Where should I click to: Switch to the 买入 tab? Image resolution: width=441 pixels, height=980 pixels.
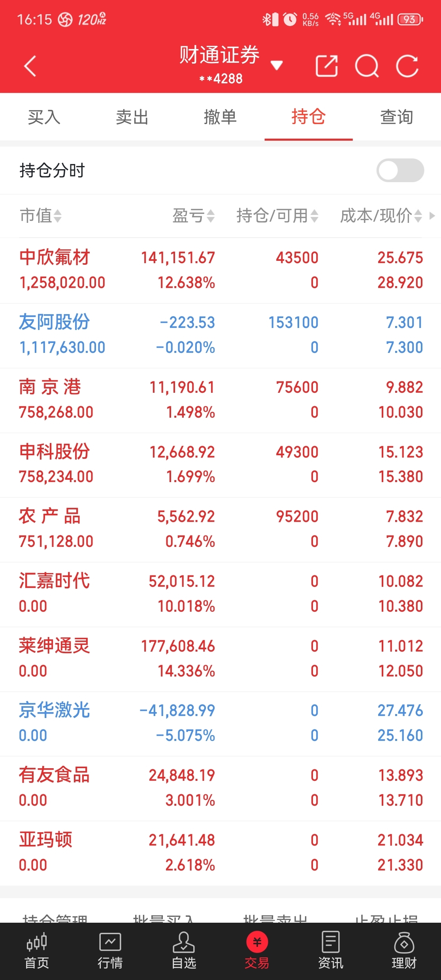pyautogui.click(x=44, y=117)
